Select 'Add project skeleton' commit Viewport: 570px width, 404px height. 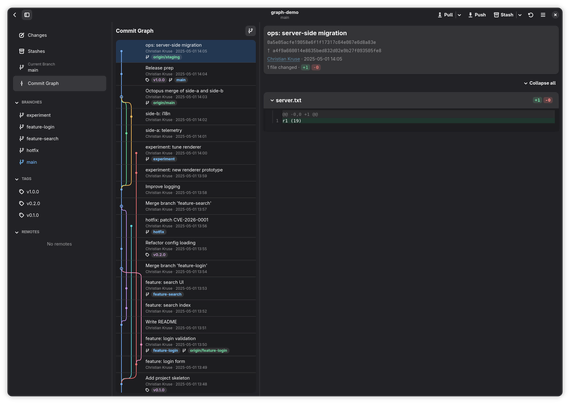point(186,384)
